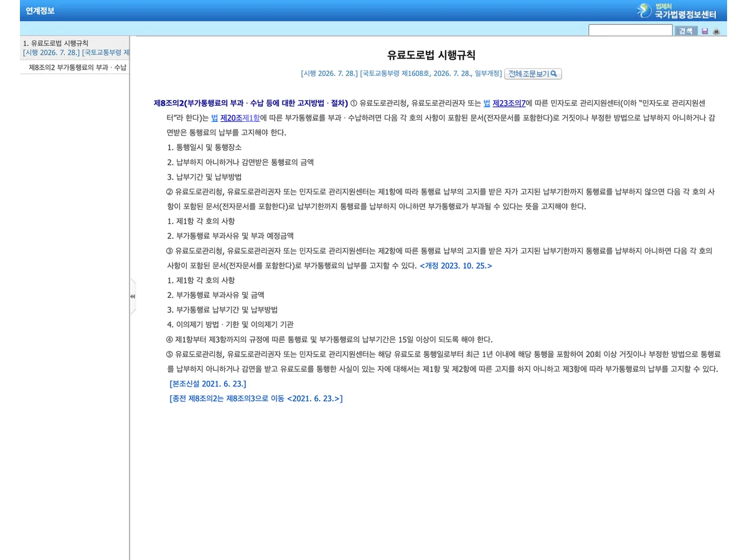This screenshot has width=747, height=560.
Task: Click the 제8조의2 bold article title
Action: 251,103
